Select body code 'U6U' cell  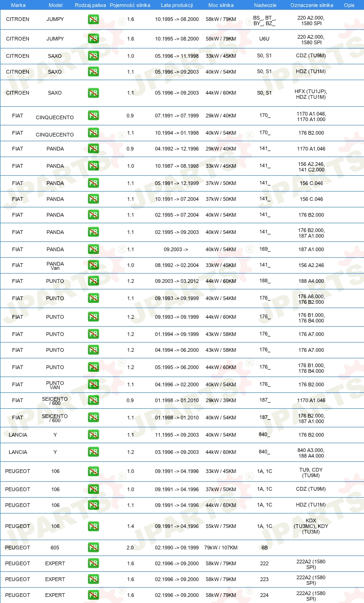264,39
